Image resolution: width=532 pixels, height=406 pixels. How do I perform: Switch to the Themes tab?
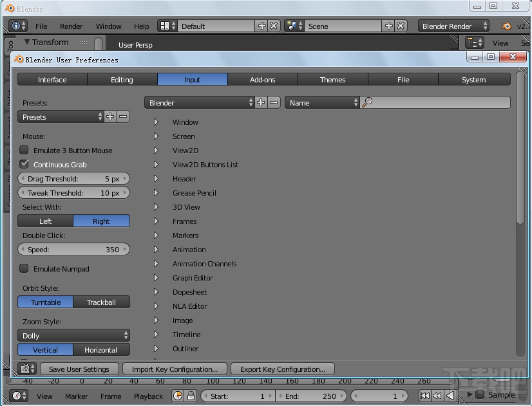pos(332,79)
